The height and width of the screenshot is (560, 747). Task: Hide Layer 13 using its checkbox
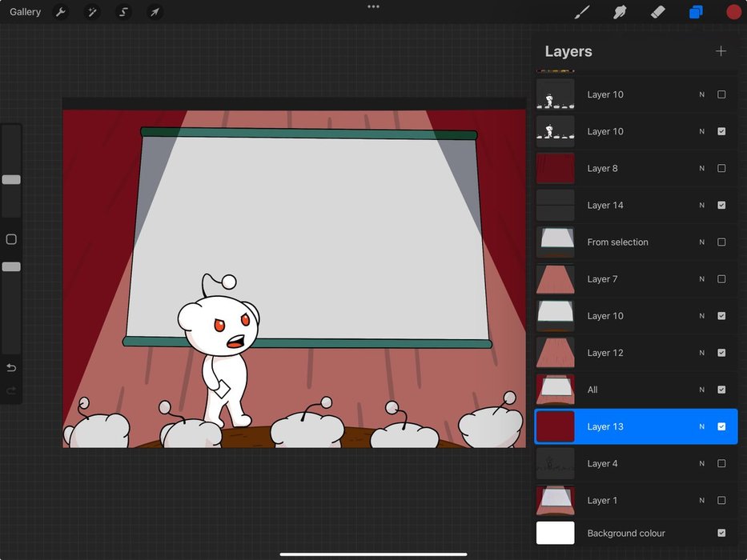pyautogui.click(x=721, y=426)
